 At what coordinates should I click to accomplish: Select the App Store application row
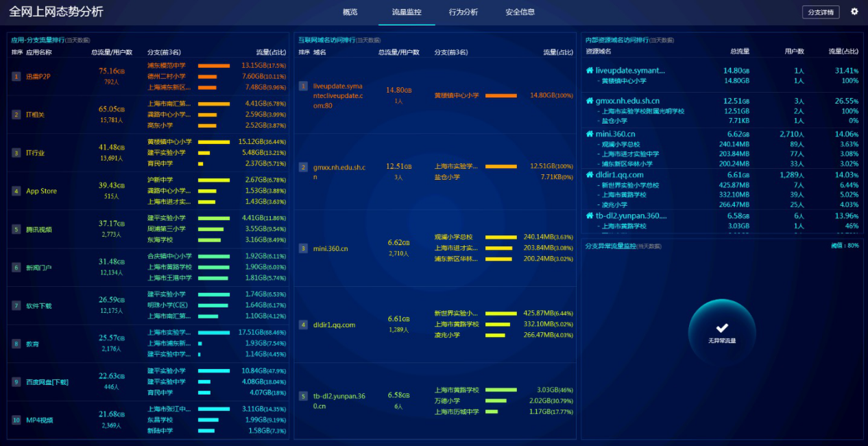41,191
